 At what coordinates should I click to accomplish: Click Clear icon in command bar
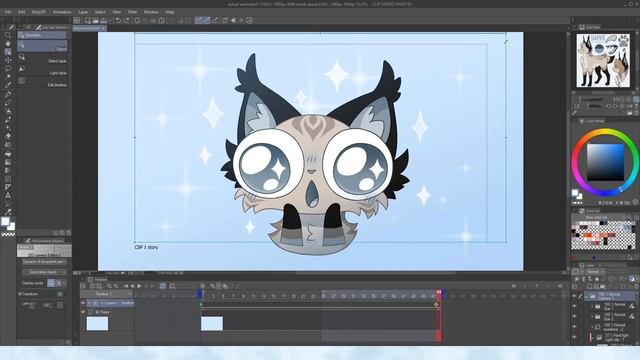coord(137,20)
